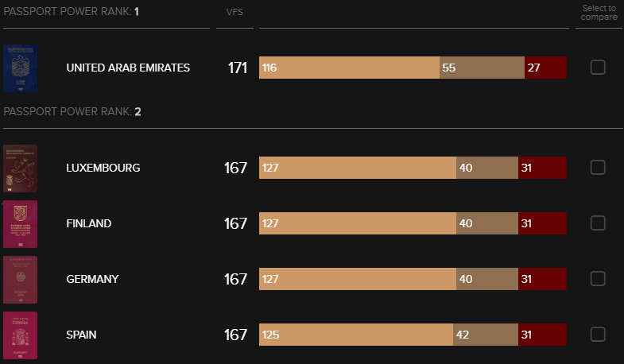Image resolution: width=624 pixels, height=364 pixels.
Task: Select Luxembourg to compare checkbox
Action: tap(598, 168)
